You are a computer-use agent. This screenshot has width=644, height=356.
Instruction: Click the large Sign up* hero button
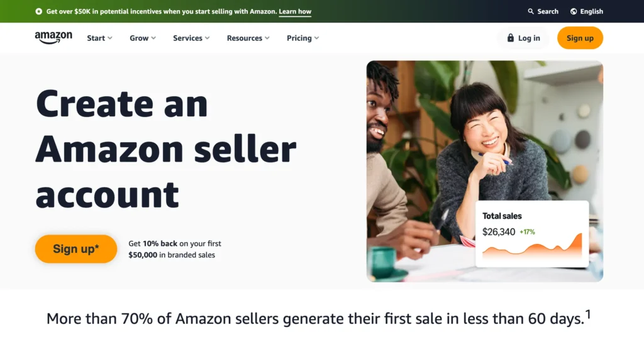coord(76,249)
